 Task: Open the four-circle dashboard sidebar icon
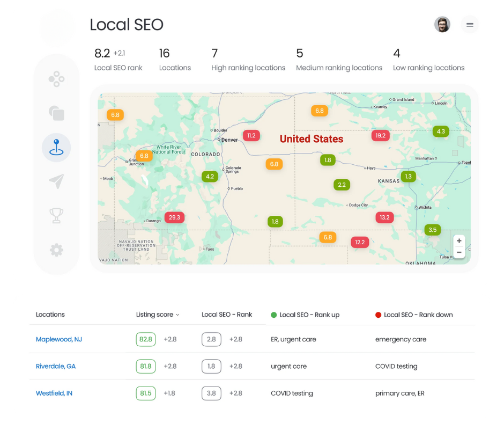(56, 80)
